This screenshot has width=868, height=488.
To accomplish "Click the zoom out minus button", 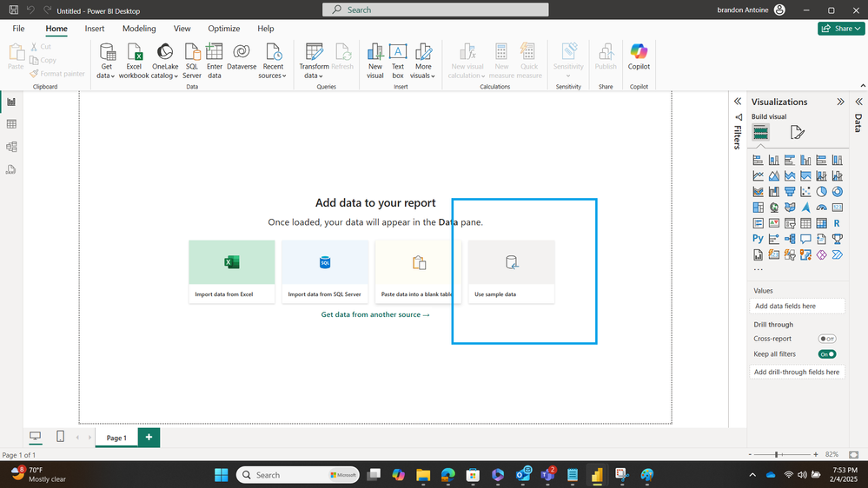I will (750, 454).
